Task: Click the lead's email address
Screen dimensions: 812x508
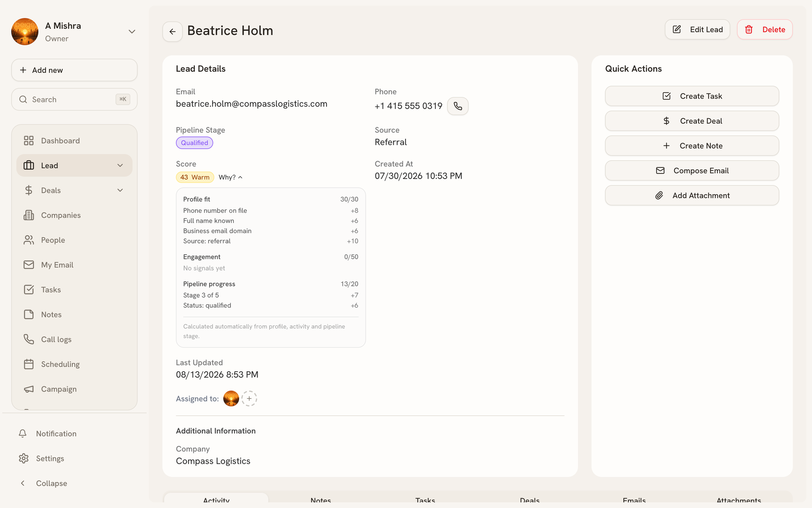Action: coord(252,104)
